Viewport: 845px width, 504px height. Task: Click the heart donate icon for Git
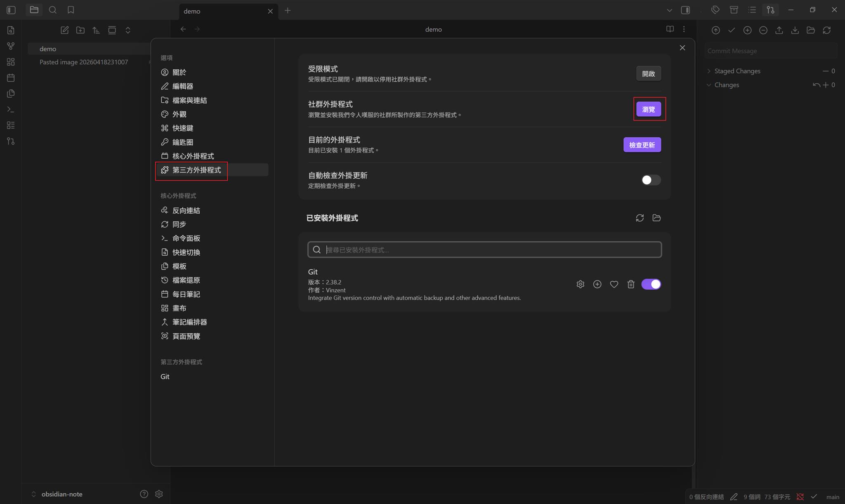coord(614,284)
